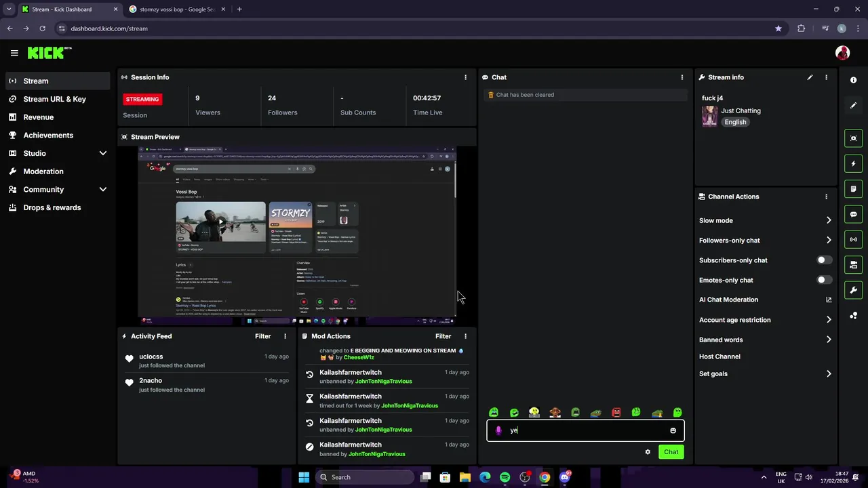Click the pencil icon in right rail

[853, 106]
